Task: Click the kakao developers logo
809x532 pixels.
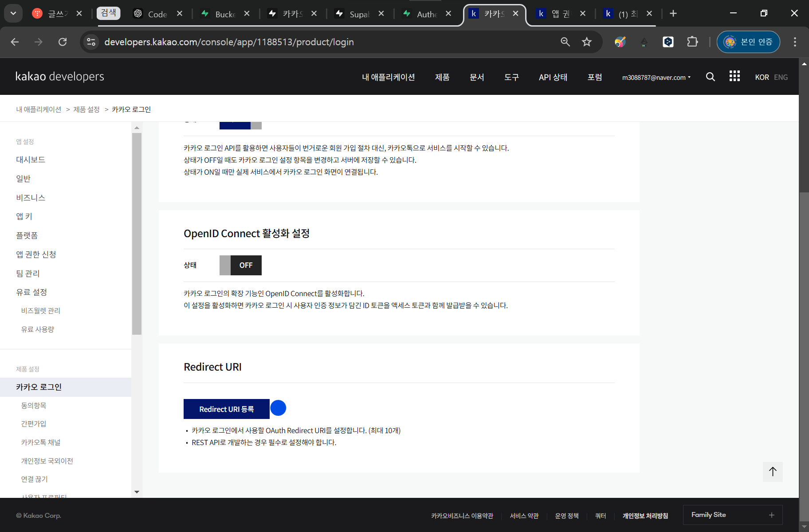Action: click(60, 76)
